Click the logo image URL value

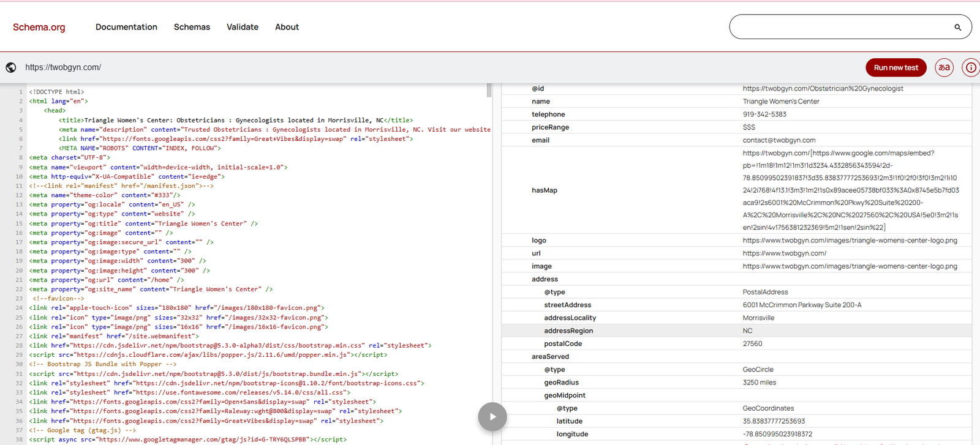[x=850, y=241]
